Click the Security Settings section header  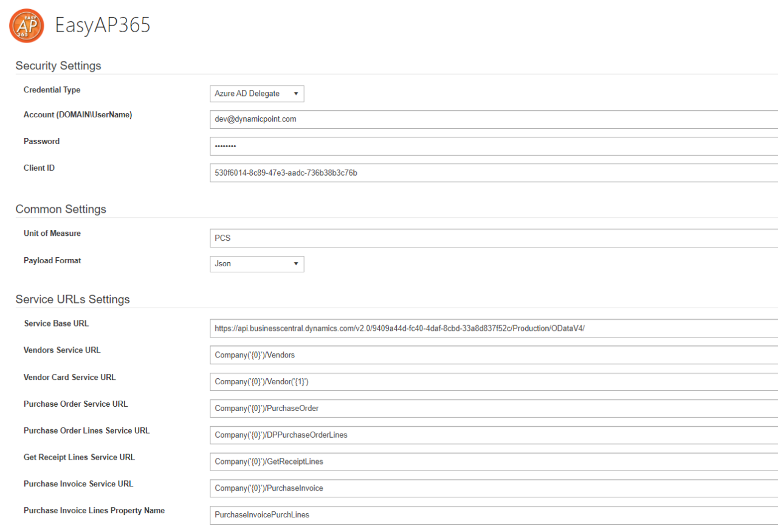(58, 66)
